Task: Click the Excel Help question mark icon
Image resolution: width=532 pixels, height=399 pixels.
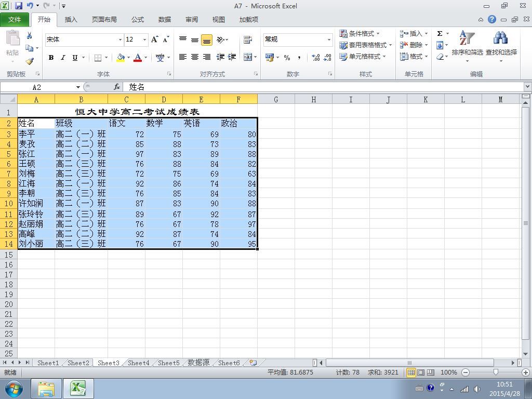Action: tap(492, 19)
